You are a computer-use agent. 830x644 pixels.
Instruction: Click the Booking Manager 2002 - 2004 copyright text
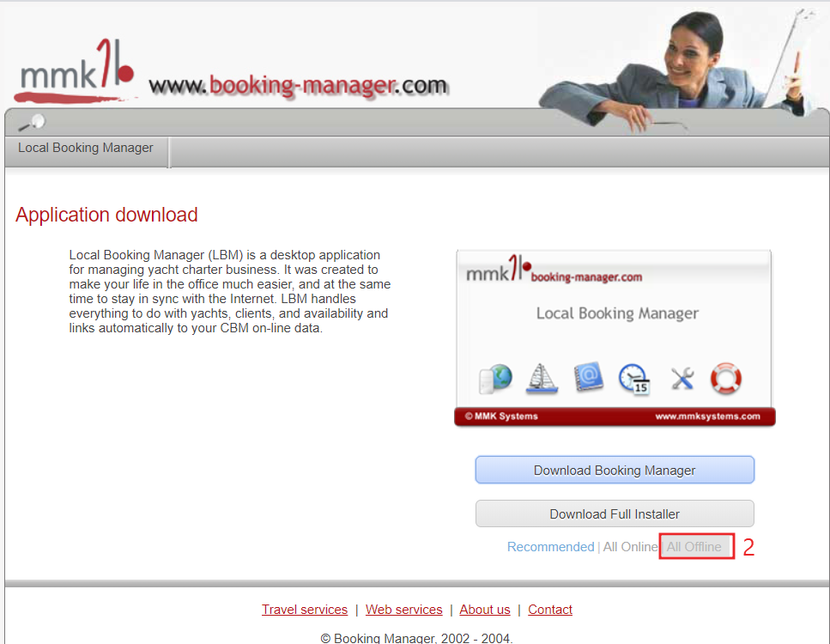(x=416, y=638)
